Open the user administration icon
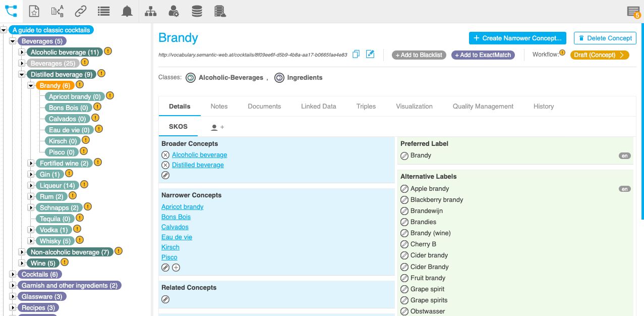 click(x=173, y=11)
